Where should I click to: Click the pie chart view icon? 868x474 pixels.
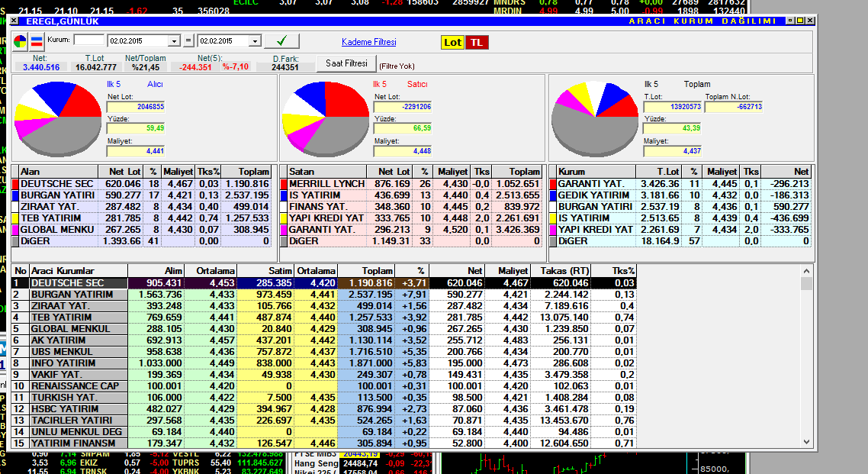click(20, 41)
